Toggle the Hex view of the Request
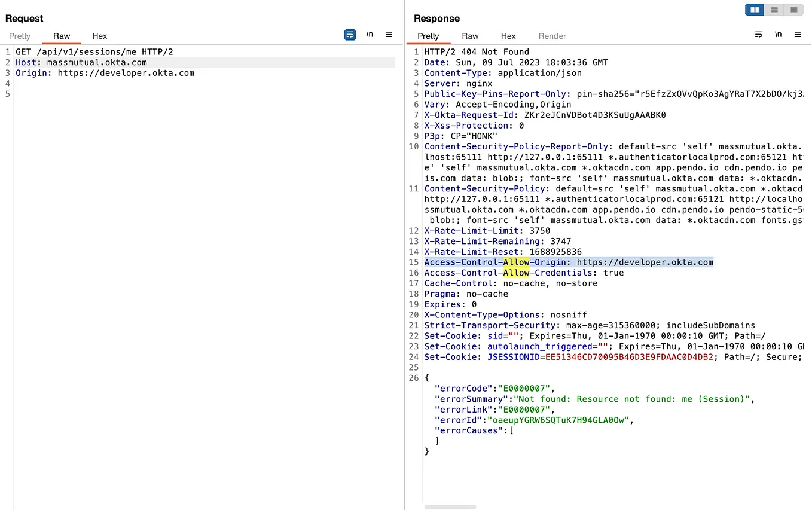This screenshot has height=510, width=812. [99, 36]
